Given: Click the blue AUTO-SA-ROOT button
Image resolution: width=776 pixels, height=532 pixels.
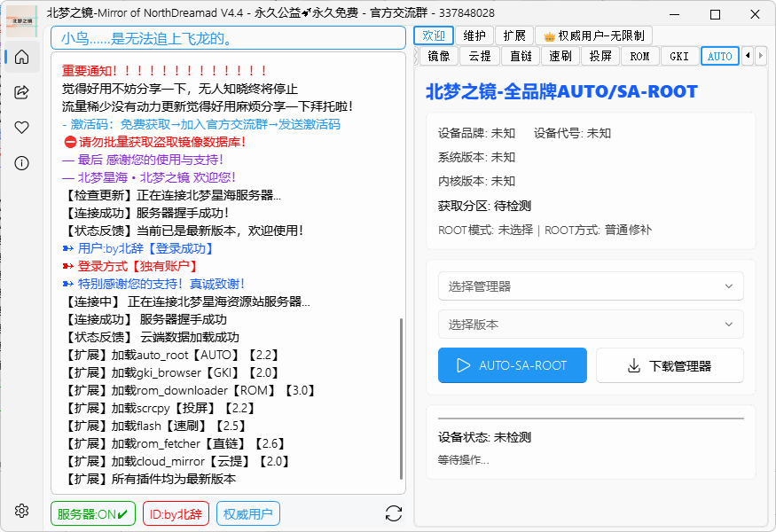Looking at the screenshot, I should pos(512,365).
